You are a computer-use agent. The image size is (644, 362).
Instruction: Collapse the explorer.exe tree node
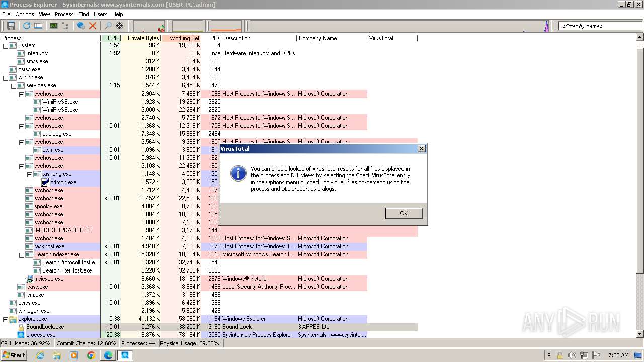tap(6, 319)
